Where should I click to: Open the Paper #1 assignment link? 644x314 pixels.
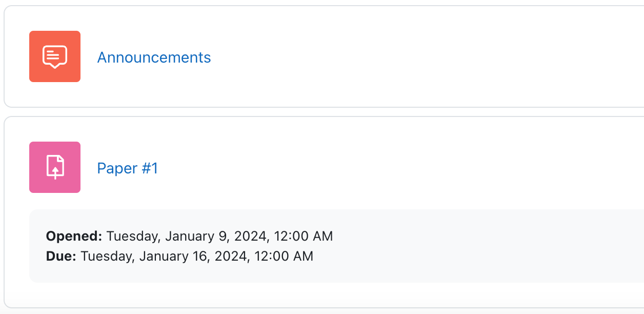pos(128,168)
